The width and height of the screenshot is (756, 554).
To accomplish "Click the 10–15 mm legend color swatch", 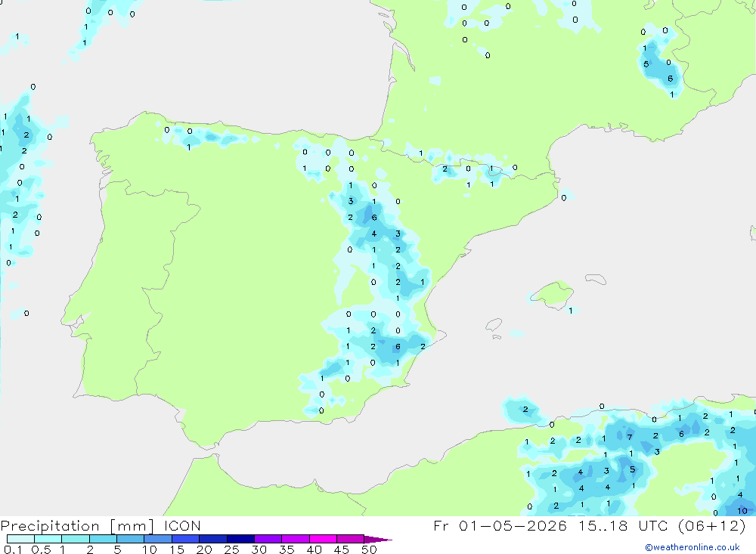I will coord(158,539).
